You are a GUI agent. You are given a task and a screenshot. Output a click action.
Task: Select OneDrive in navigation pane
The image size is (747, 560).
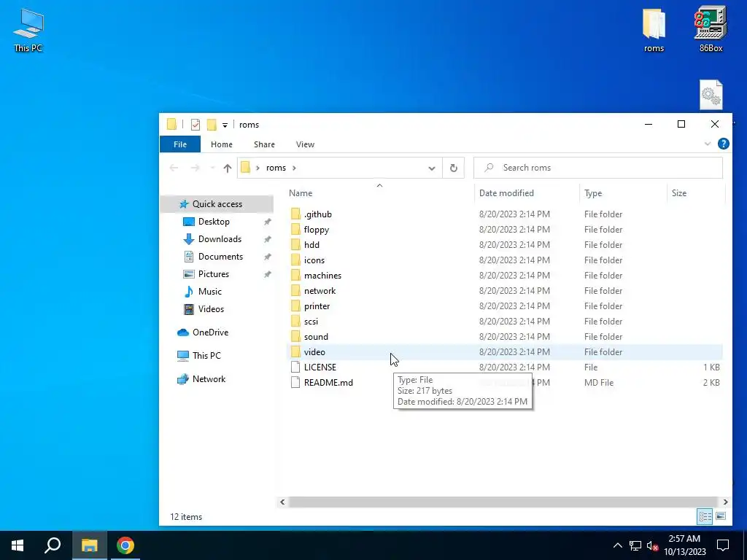click(210, 332)
